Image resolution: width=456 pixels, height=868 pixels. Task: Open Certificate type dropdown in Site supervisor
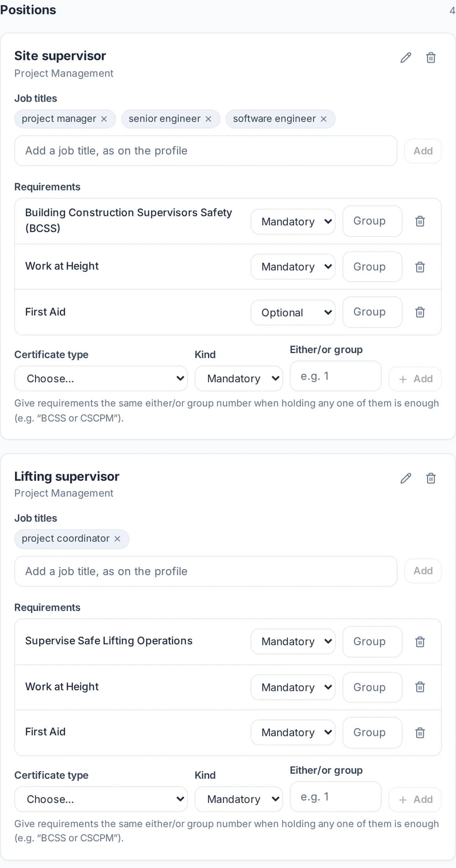pos(101,378)
